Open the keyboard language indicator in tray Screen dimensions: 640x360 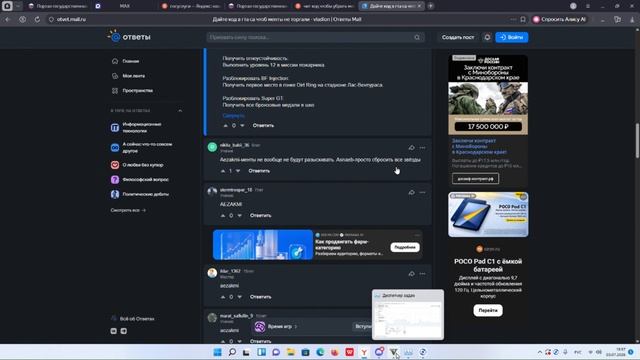point(578,352)
